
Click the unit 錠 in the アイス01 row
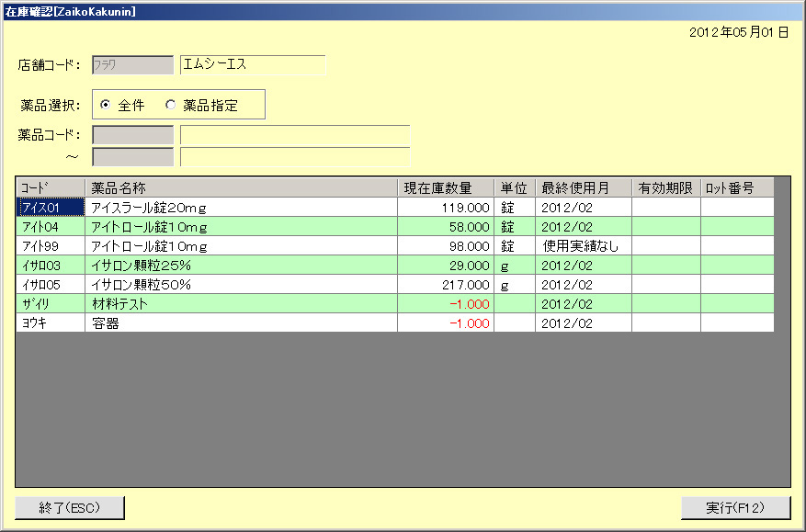click(515, 207)
